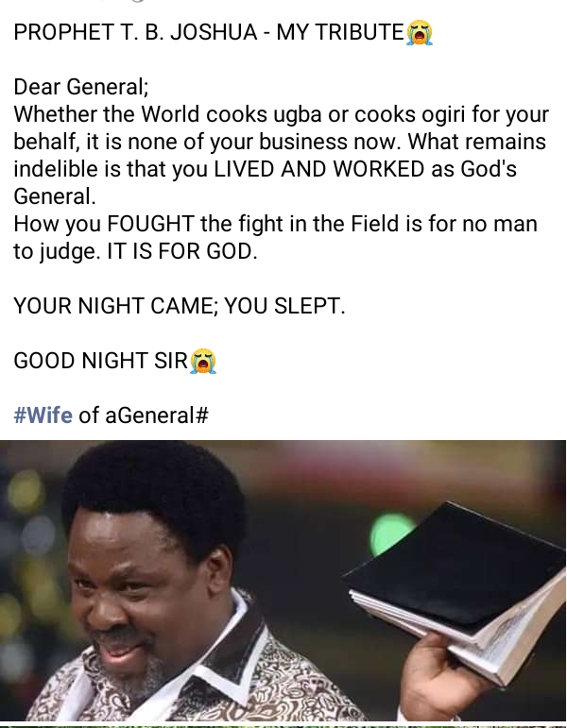Tap the green blurred light in photo

point(390,533)
